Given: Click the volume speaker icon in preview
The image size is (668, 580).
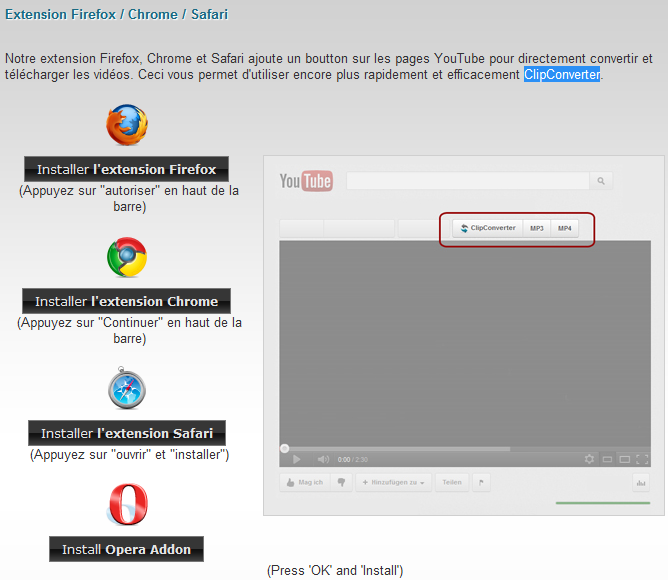Looking at the screenshot, I should [323, 459].
